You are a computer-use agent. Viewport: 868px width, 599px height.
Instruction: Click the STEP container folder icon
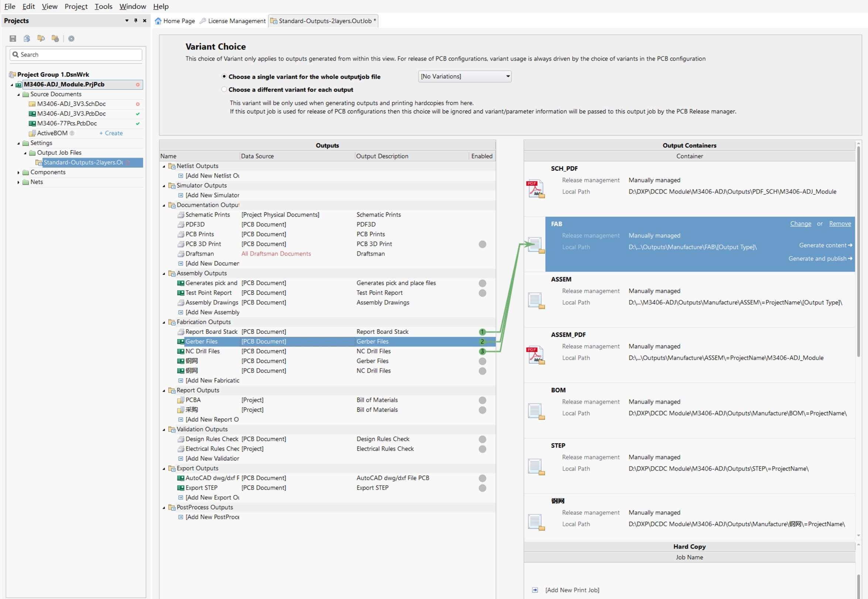[x=535, y=466]
